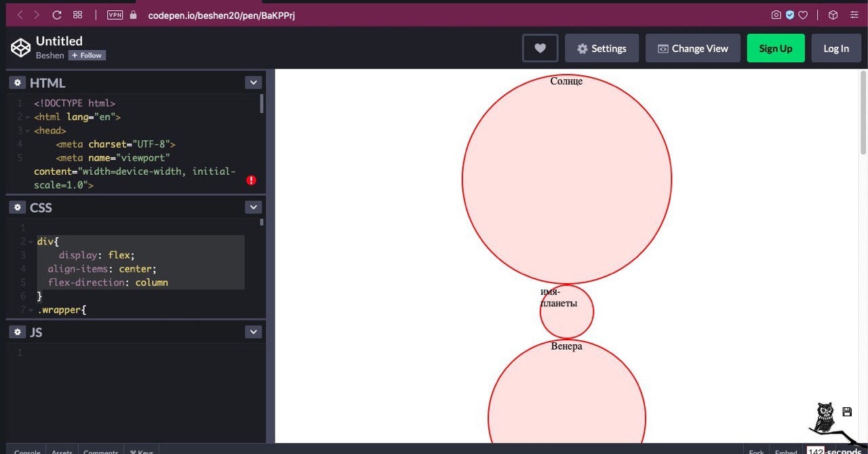The height and width of the screenshot is (454, 868).
Task: Toggle the browser VPN badge
Action: [115, 14]
